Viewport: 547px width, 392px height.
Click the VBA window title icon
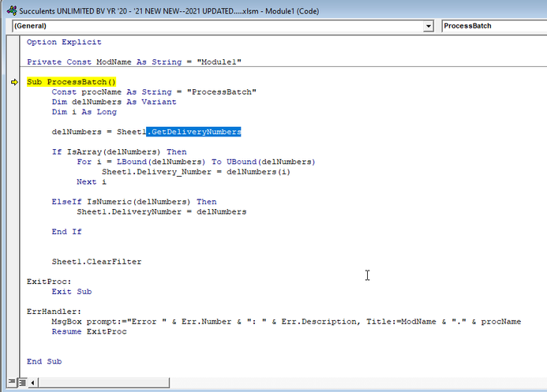12,11
